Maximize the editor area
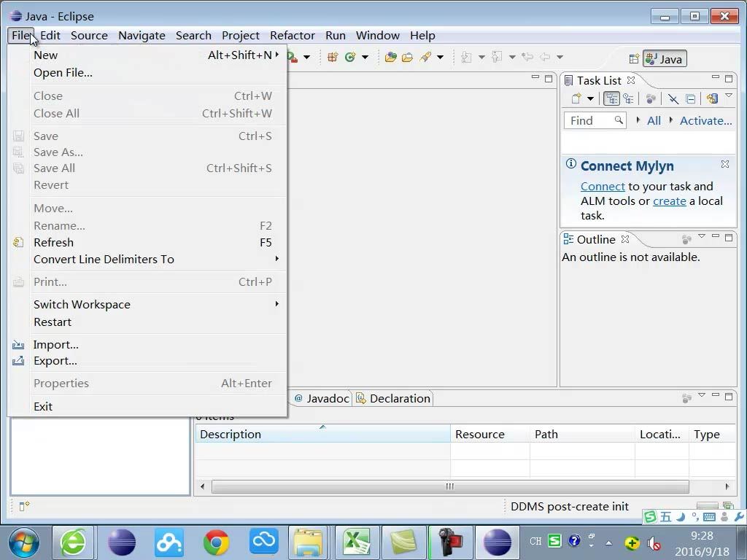The width and height of the screenshot is (747, 560). click(549, 79)
